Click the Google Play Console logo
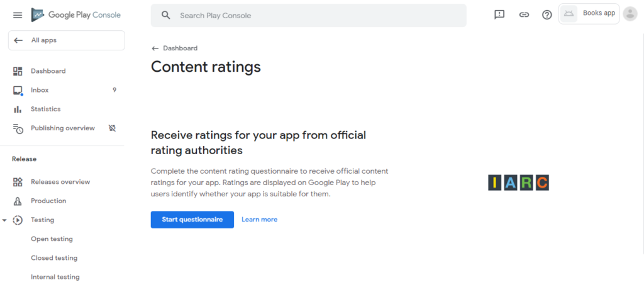 (x=76, y=15)
